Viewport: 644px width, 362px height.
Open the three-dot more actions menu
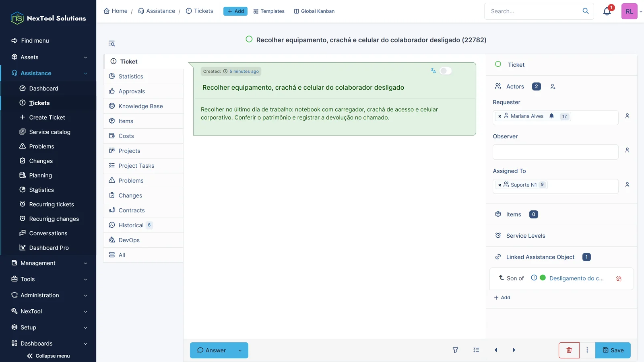587,350
